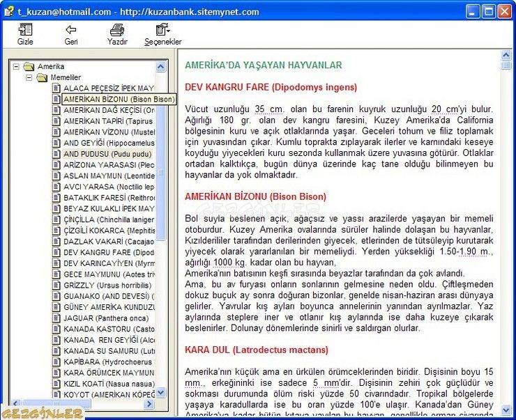
Task: Click page icon beside ASLAN MAYMUN
Action: coord(56,176)
